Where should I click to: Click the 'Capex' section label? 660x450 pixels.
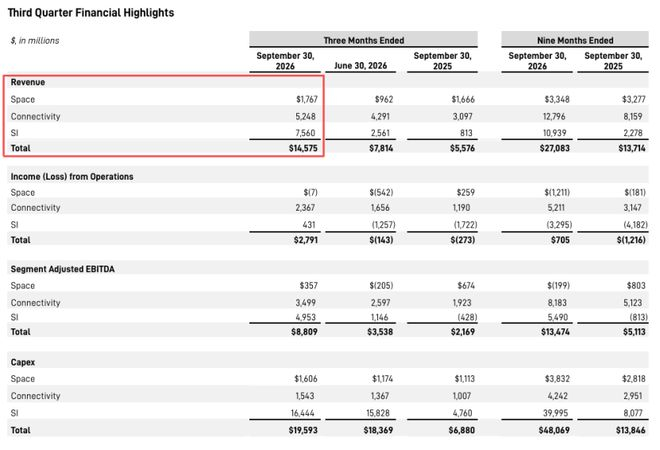pyautogui.click(x=23, y=362)
